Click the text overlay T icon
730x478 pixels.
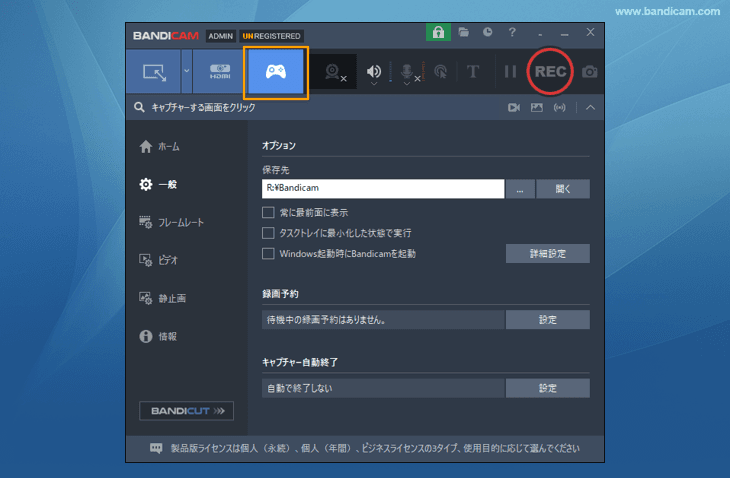473,72
